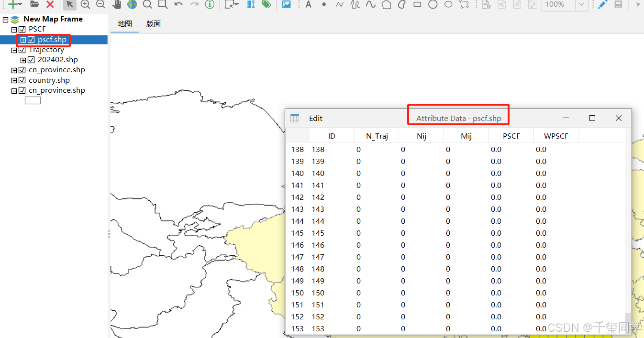Click the 100% zoom input field
This screenshot has width=644, height=338.
[x=558, y=4]
